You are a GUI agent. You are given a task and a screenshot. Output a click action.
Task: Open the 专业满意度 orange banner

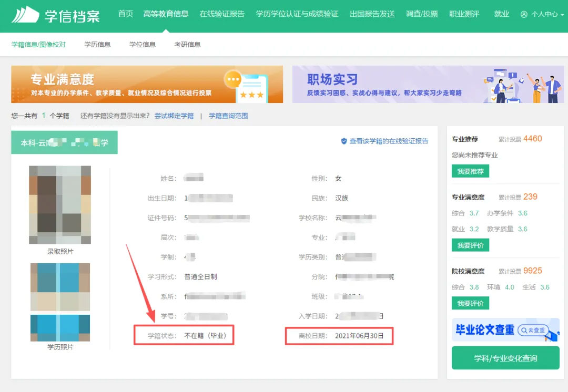(x=147, y=84)
